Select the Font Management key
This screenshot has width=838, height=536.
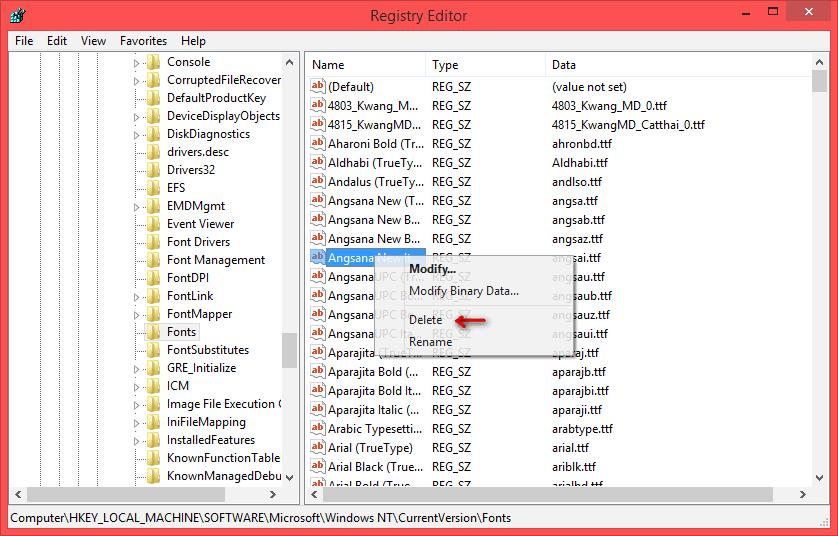coord(215,260)
